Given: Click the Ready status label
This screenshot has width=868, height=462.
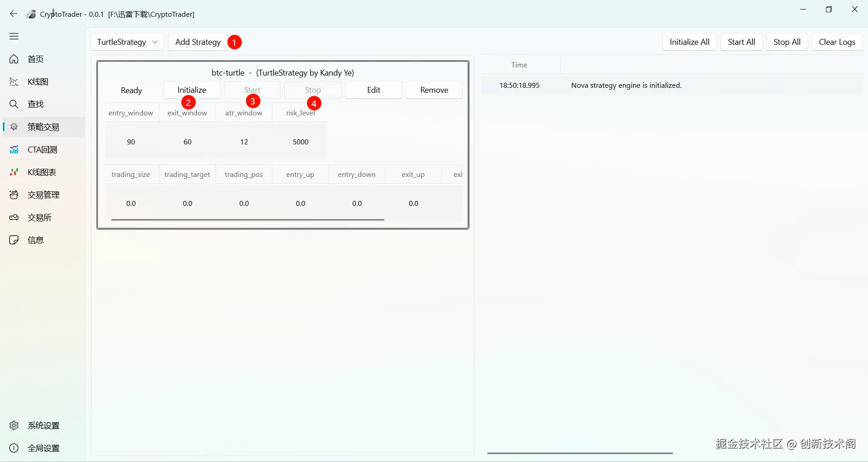Looking at the screenshot, I should click(x=132, y=90).
